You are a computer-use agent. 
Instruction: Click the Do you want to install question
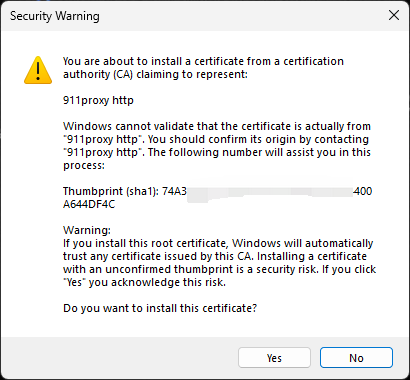(160, 308)
